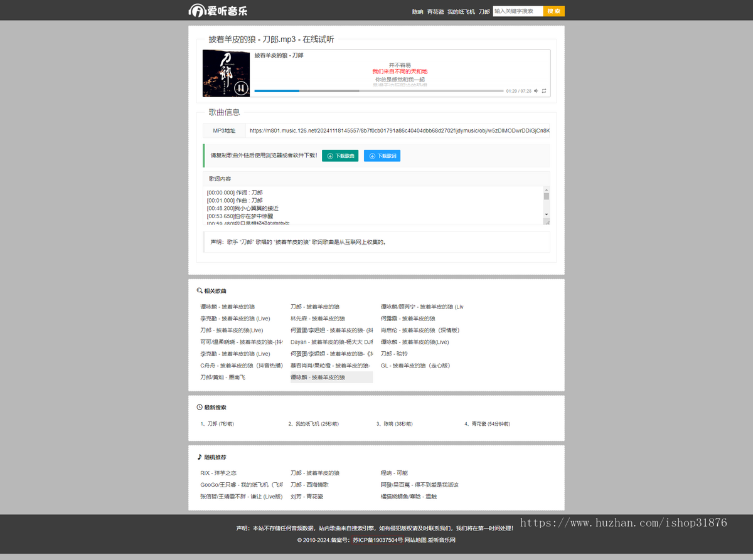Open the 爱听音乐网 footer link
753x560 pixels.
442,540
